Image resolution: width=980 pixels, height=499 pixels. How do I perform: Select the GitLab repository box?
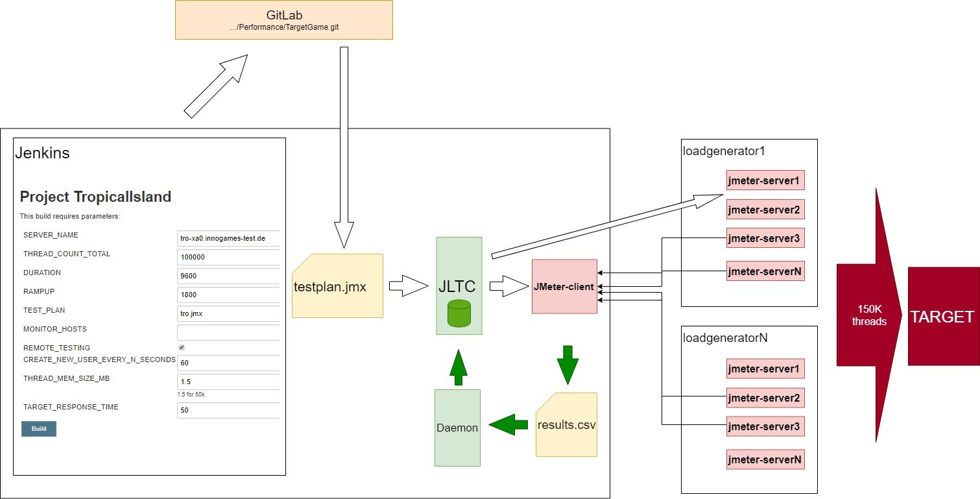(284, 20)
